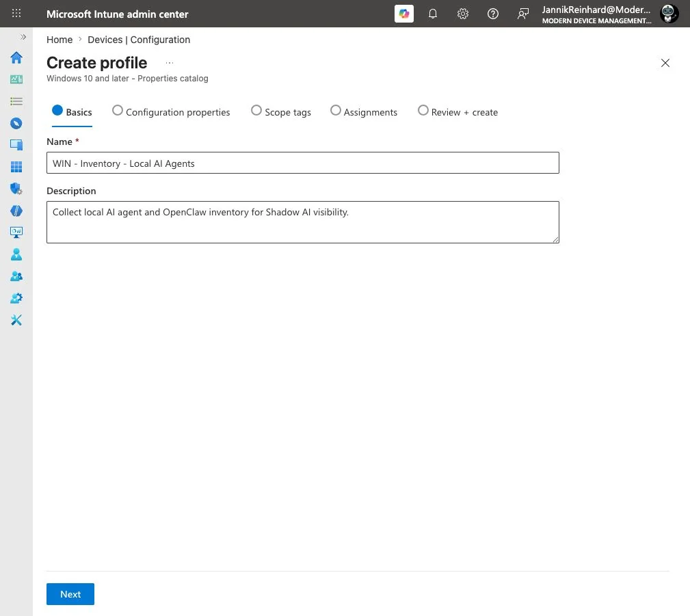Open Apps grid in the sidebar
Viewport: 690px width, 616px height.
pos(16,167)
